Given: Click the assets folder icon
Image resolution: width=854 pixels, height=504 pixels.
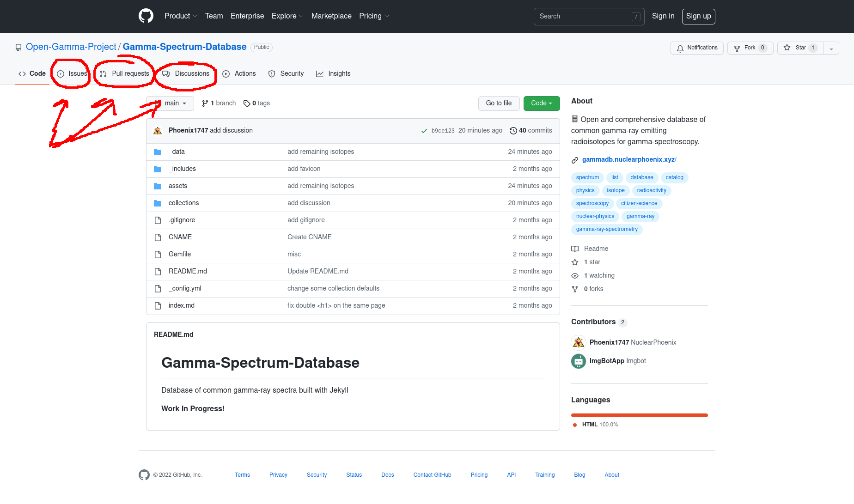Looking at the screenshot, I should 158,186.
